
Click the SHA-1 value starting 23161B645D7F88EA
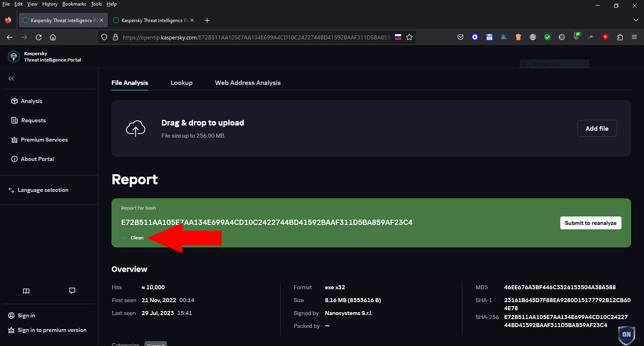click(x=568, y=304)
